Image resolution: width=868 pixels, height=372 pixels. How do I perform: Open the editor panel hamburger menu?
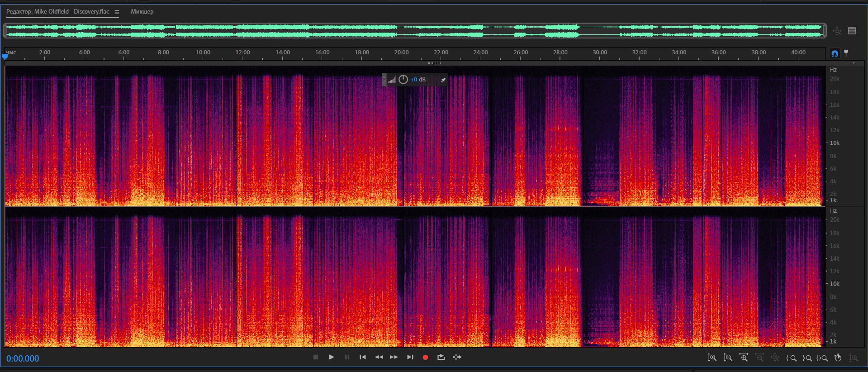[117, 12]
